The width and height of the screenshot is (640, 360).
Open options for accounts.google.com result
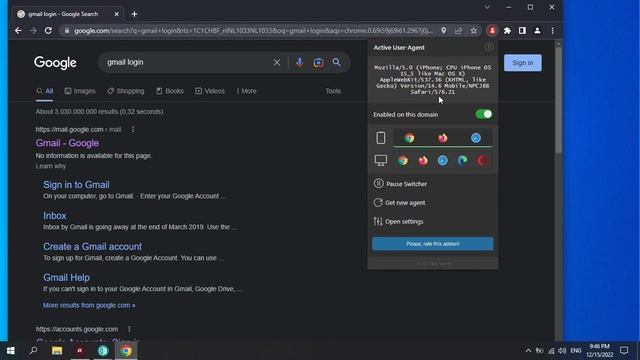[x=129, y=329]
